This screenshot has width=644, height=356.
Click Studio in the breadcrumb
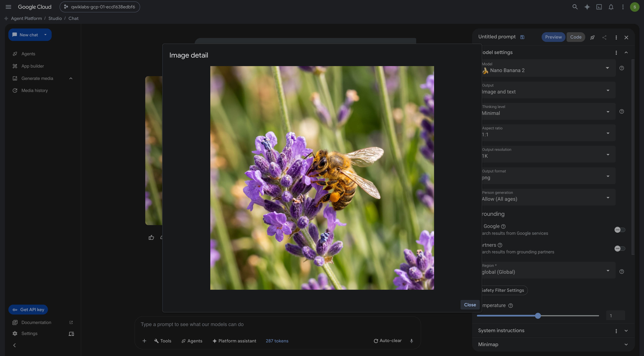pos(55,18)
